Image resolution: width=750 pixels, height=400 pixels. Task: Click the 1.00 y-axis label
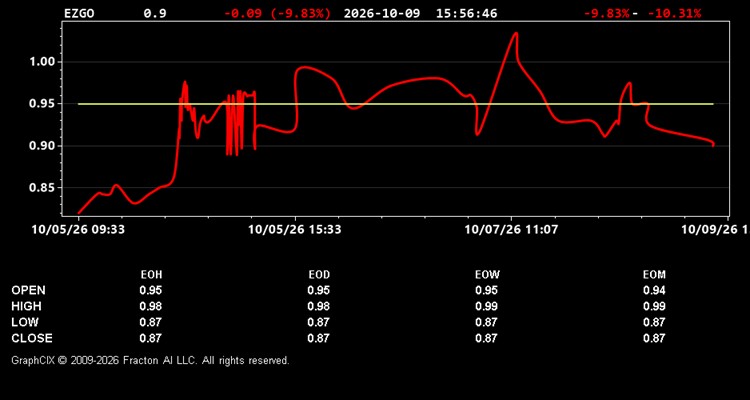click(x=44, y=62)
